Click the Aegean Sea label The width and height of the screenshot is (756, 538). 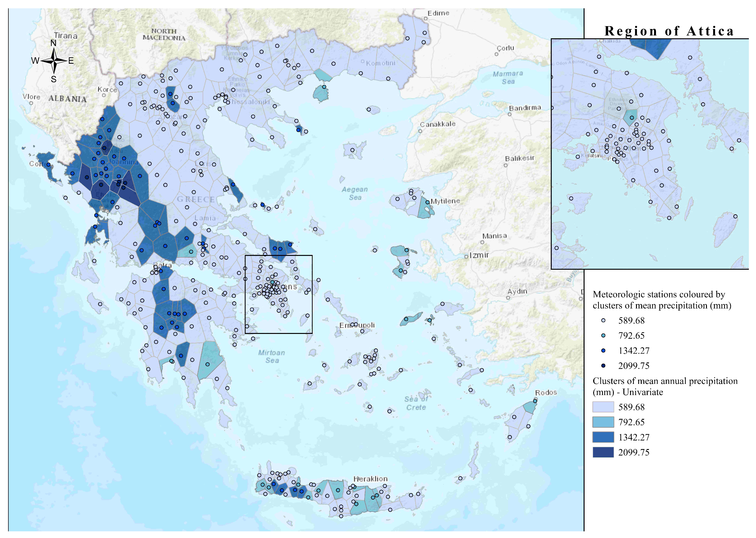pyautogui.click(x=355, y=193)
